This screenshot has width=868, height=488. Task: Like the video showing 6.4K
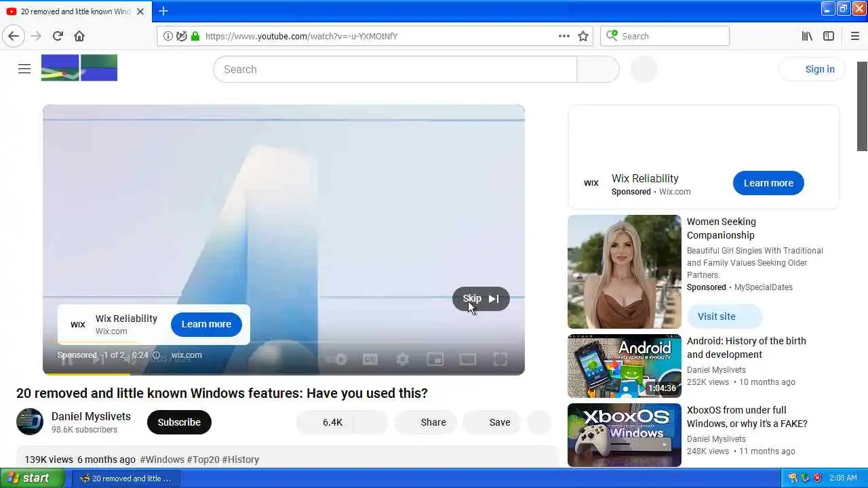pyautogui.click(x=325, y=422)
